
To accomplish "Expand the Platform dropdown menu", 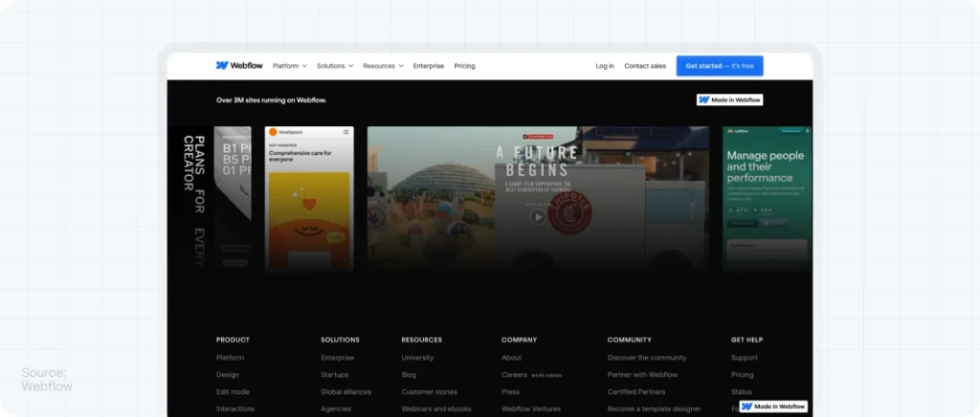I will [289, 66].
